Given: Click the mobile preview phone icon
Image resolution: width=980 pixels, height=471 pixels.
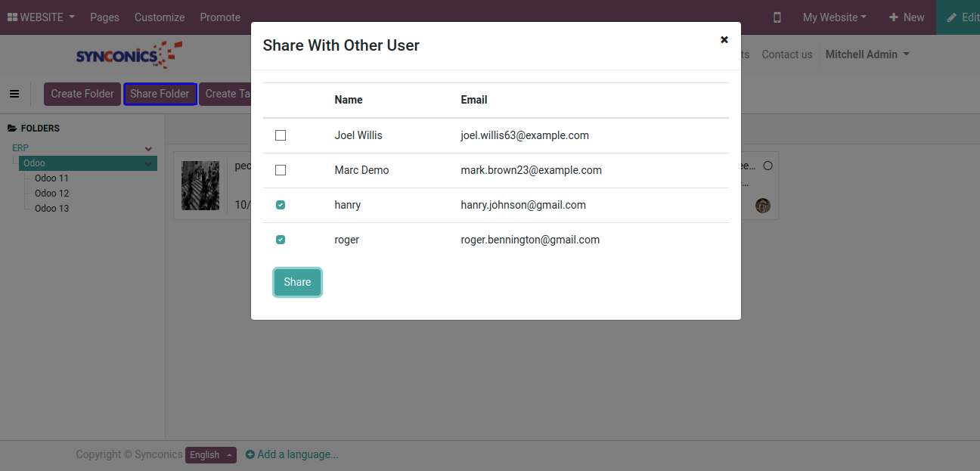Looking at the screenshot, I should click(x=777, y=17).
